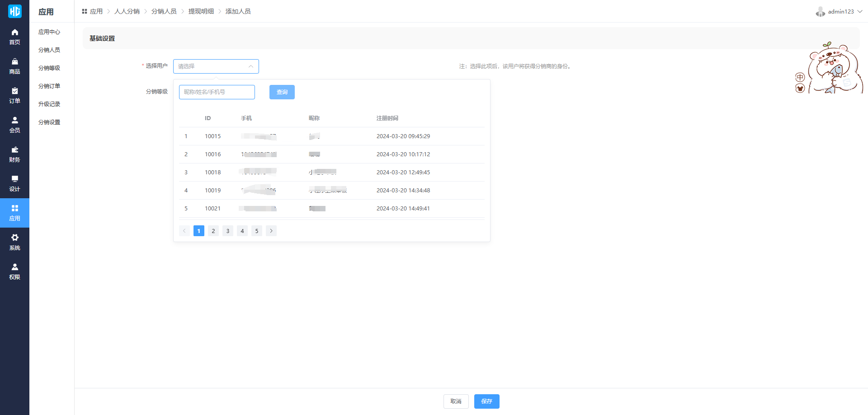Click the 取消 cancel button
This screenshot has height=415, width=868.
click(456, 401)
